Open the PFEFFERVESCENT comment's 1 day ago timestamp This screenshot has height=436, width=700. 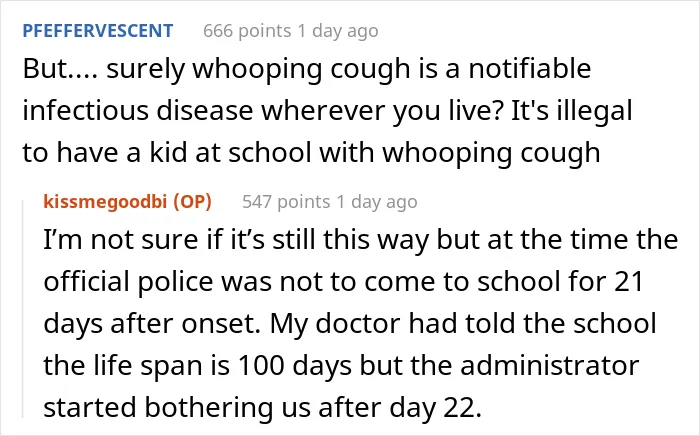pos(338,31)
